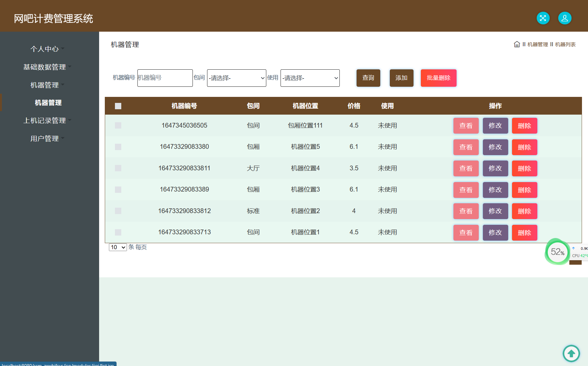
Task: Click the 52% performance monitor circle
Action: [x=557, y=252]
